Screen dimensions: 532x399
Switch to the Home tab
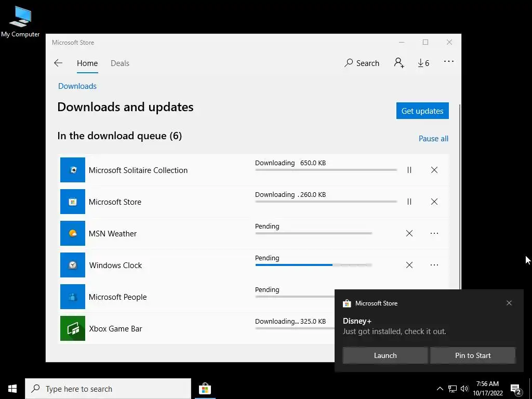[x=87, y=63]
